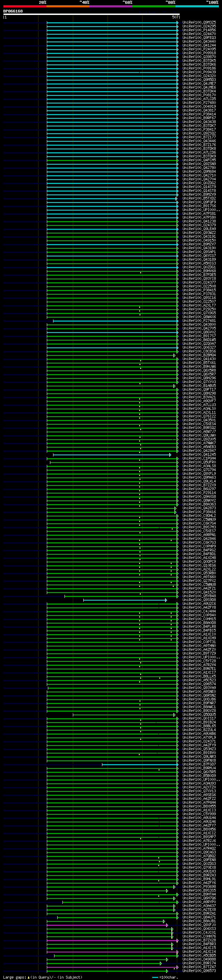
Task: Select label UniRef100_Q4JME7
Action: [x=199, y=84]
